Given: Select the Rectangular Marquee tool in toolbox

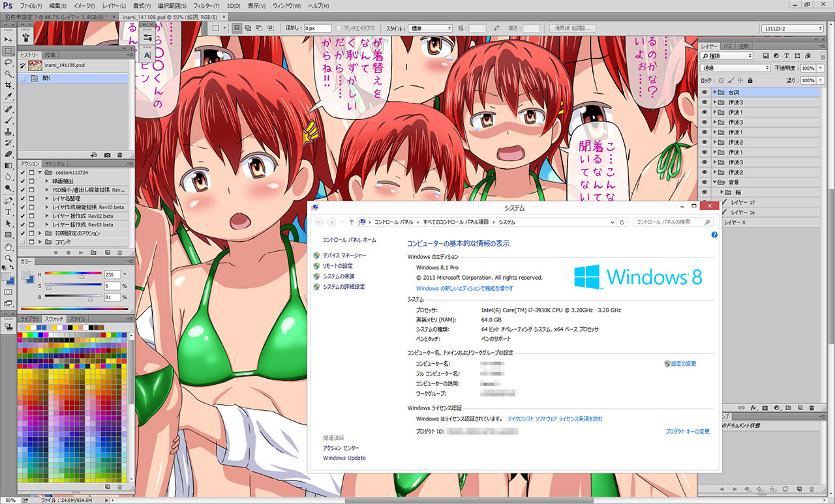Looking at the screenshot, I should pyautogui.click(x=8, y=51).
